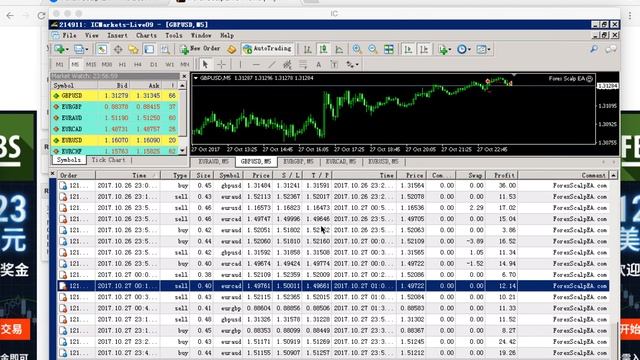Open the Help menu
This screenshot has height=360, width=640.
pyautogui.click(x=227, y=36)
